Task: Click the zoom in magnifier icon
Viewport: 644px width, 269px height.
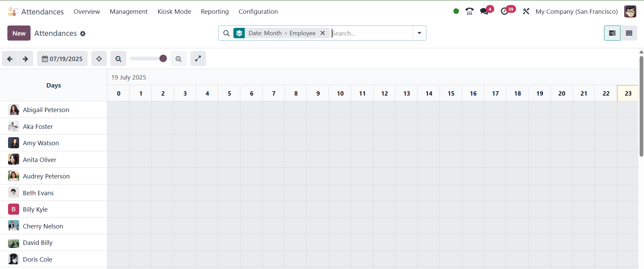Action: tap(179, 59)
